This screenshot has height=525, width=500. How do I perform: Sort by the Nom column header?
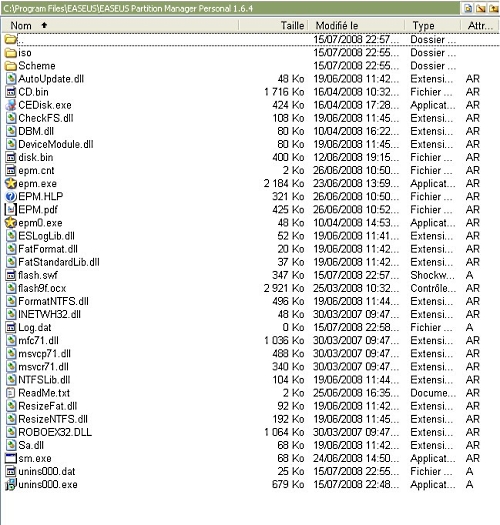point(121,25)
